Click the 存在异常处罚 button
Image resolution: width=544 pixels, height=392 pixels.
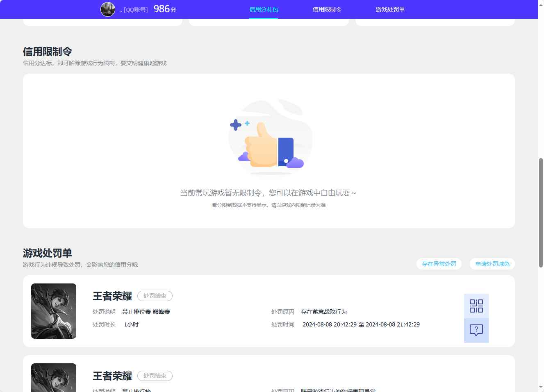click(439, 264)
